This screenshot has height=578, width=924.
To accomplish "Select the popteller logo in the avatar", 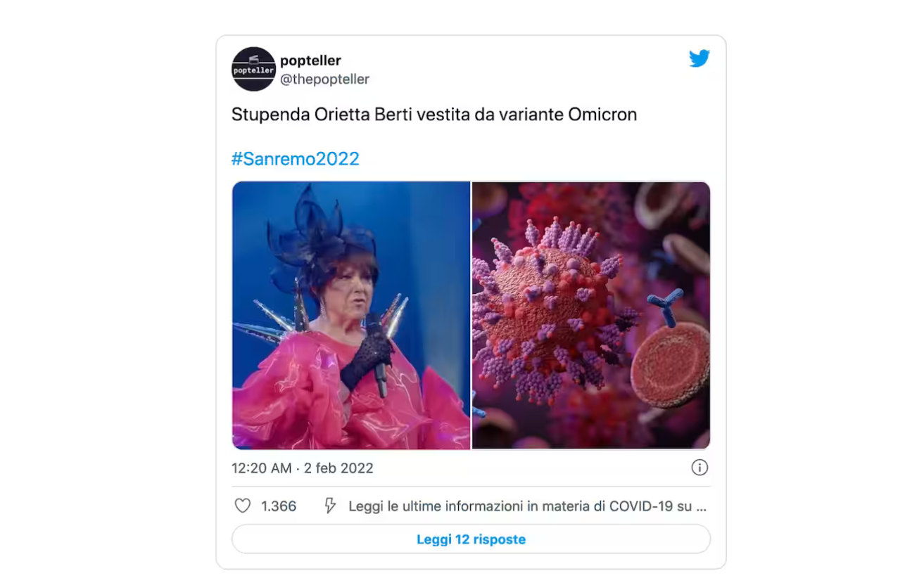I will (x=253, y=68).
